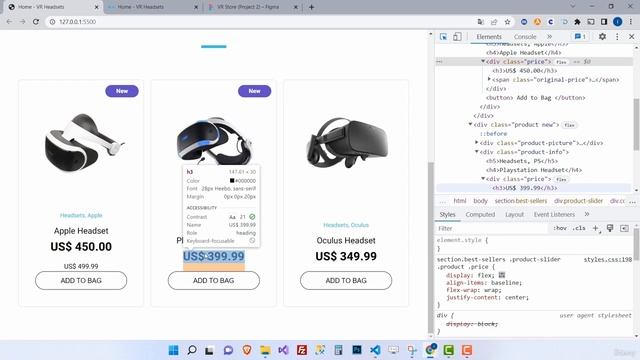The image size is (640, 360).
Task: Reload the page
Action: point(36,22)
